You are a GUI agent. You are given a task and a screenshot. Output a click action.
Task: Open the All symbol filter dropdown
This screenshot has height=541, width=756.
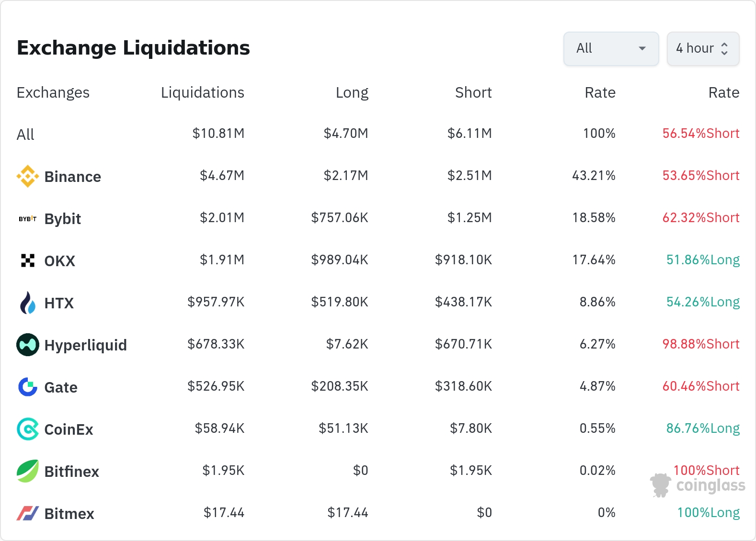pyautogui.click(x=610, y=48)
